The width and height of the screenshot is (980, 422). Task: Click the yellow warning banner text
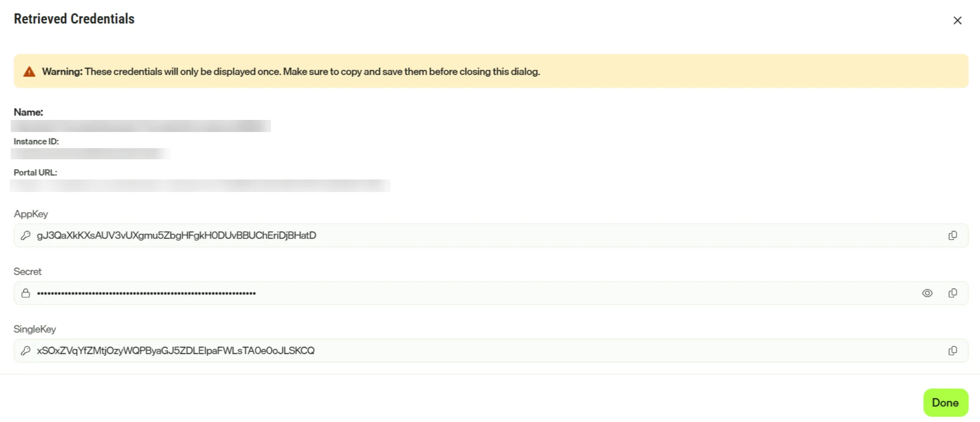tap(291, 72)
